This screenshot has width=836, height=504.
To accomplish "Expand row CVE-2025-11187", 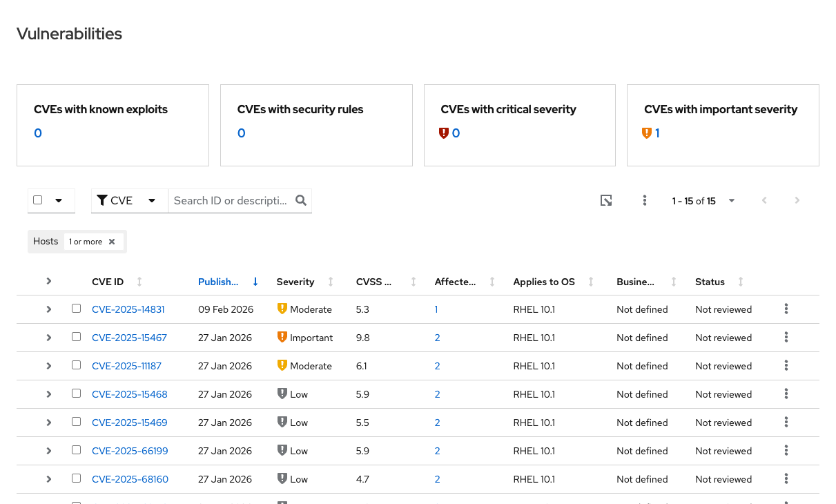I will [x=49, y=366].
